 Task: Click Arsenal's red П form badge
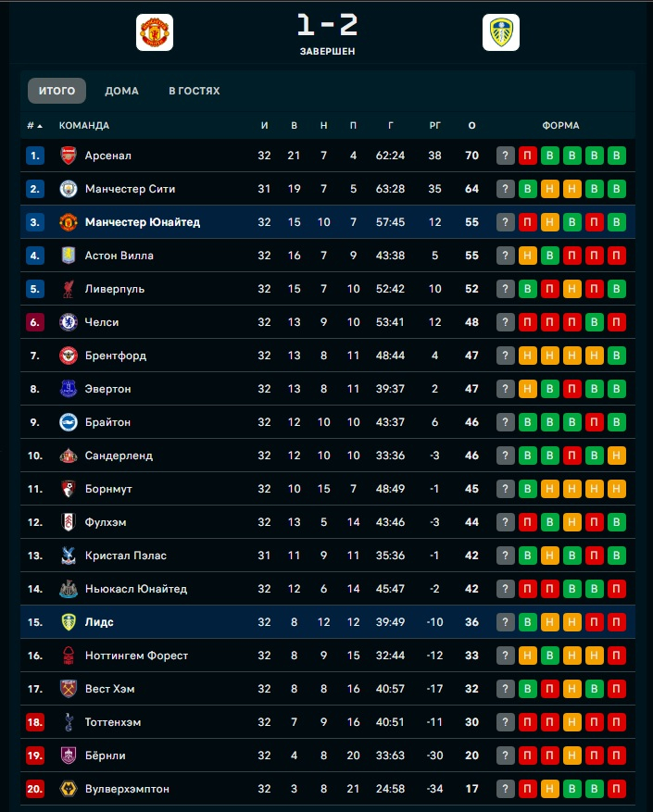pos(527,156)
